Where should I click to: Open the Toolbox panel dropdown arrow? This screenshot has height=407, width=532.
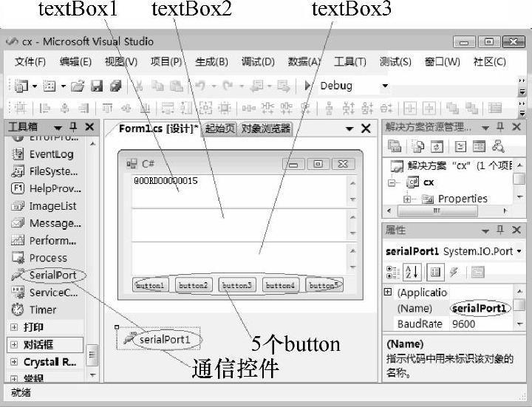pos(58,128)
